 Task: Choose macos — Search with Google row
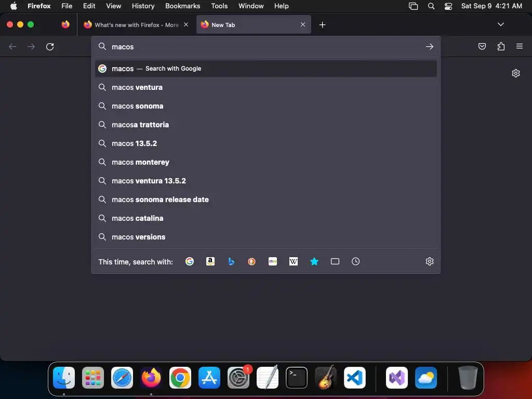point(265,69)
